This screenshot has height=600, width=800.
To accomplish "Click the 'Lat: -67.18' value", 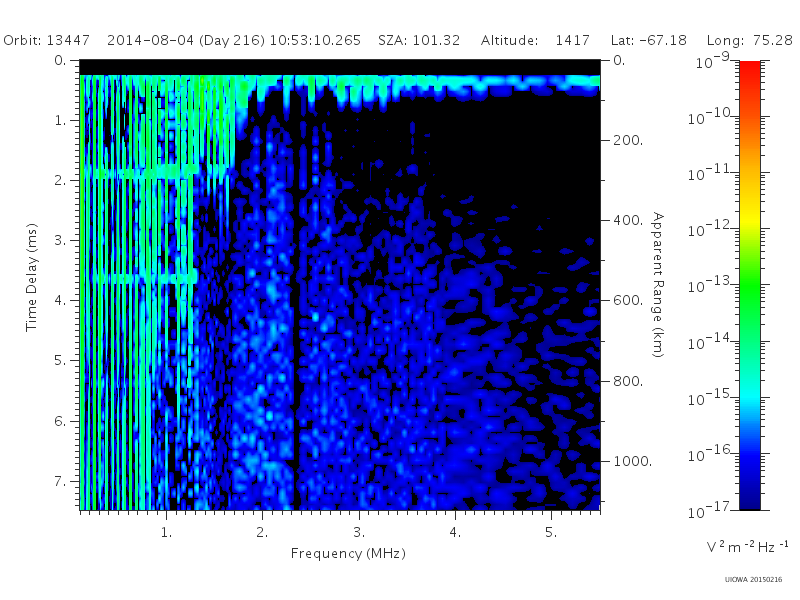I will pyautogui.click(x=648, y=40).
